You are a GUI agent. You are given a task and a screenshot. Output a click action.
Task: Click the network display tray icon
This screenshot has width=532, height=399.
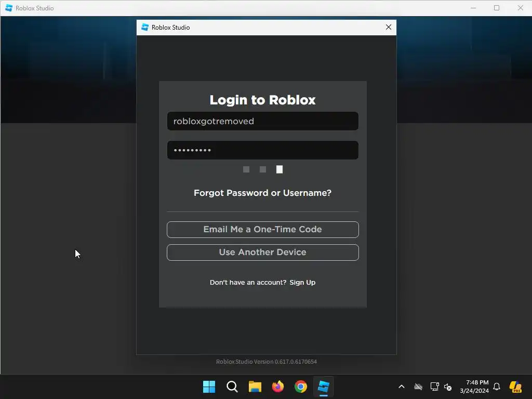coord(434,387)
